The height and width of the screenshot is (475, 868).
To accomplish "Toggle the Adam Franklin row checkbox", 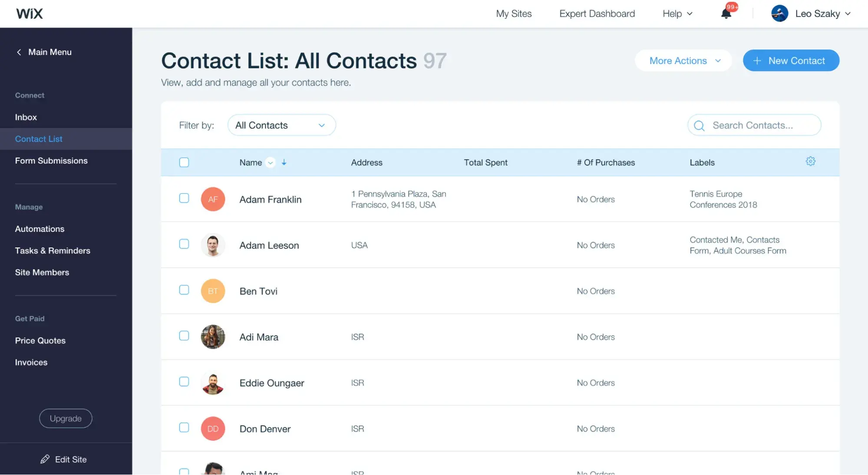I will [x=184, y=199].
